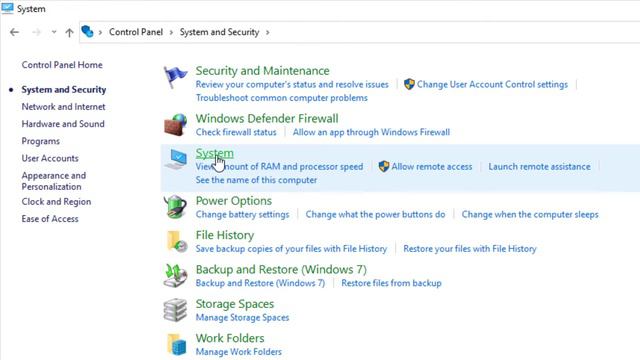640x360 pixels.
Task: Select System and Security in sidebar
Action: [x=64, y=89]
